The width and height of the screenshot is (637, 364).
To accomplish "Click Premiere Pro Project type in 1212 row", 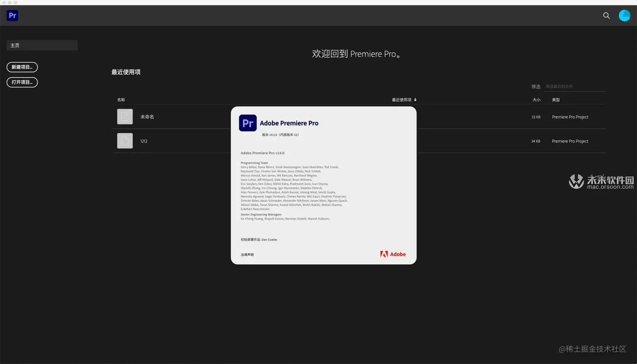I will (x=570, y=141).
